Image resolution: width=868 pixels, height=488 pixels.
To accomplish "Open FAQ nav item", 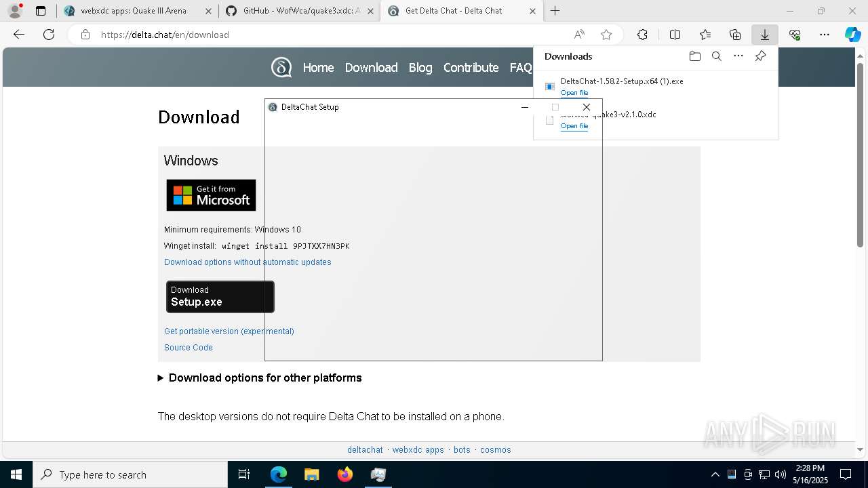I will coord(521,67).
